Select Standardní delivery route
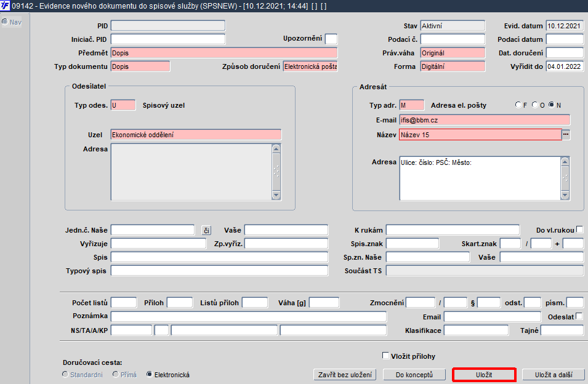Viewport: 588px width, 384px height. [x=65, y=374]
